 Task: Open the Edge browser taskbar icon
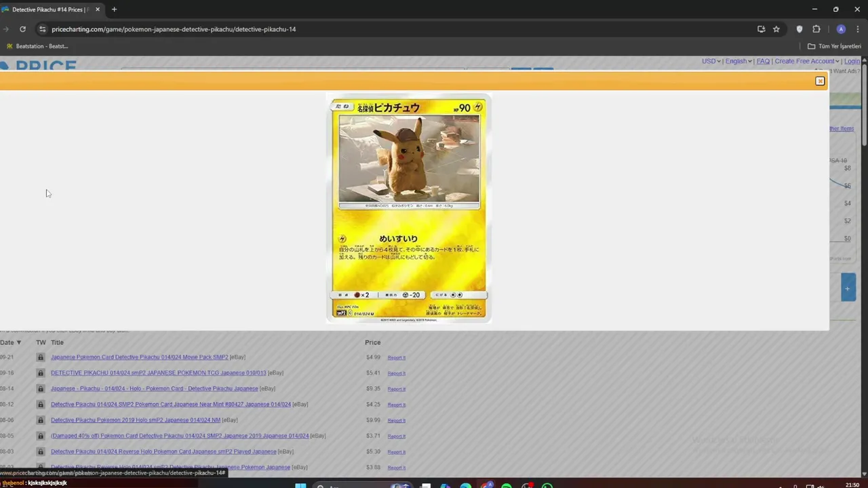click(466, 485)
